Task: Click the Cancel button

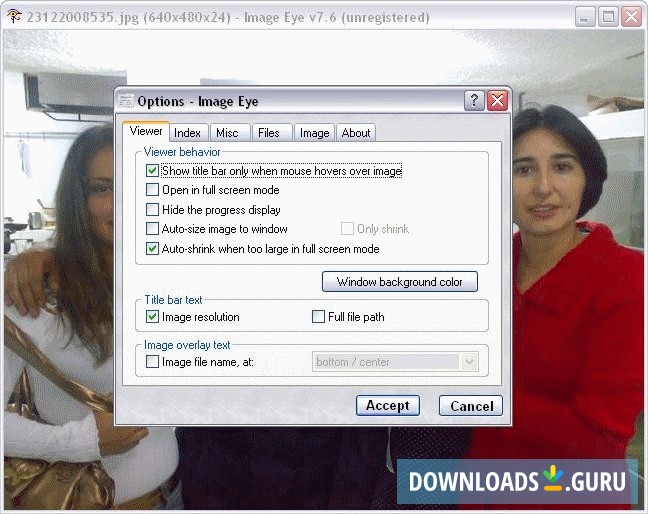Action: tap(471, 406)
